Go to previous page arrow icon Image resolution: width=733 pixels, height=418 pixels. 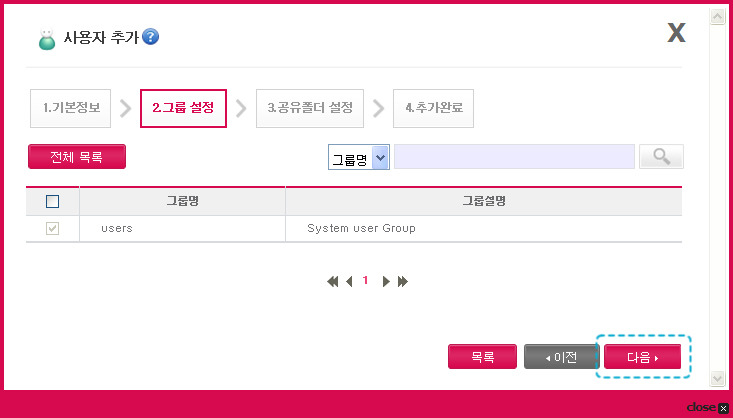point(349,281)
